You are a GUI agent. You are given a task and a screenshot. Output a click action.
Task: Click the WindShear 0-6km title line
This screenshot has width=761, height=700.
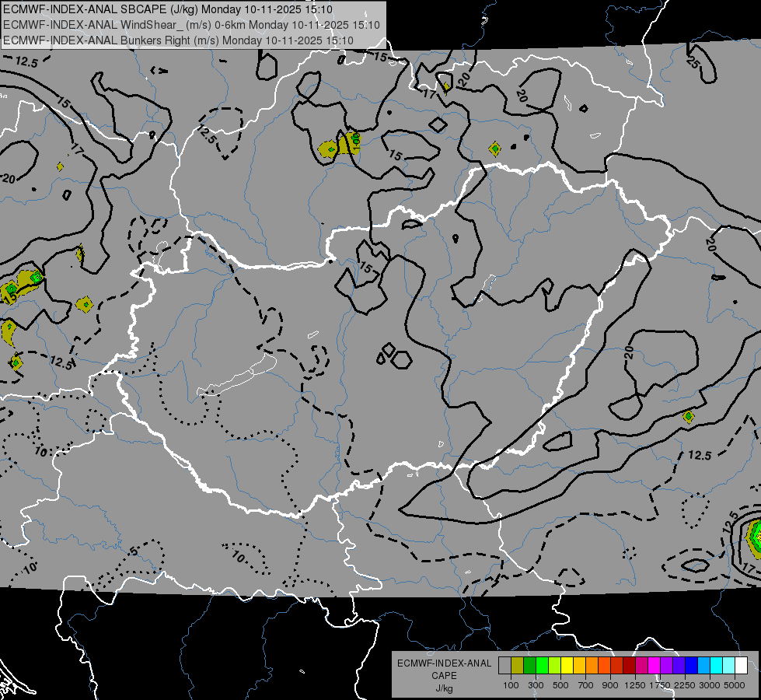[x=192, y=25]
